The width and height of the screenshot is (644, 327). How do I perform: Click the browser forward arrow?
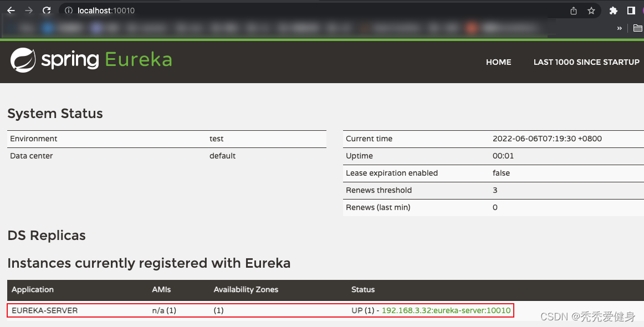(29, 11)
